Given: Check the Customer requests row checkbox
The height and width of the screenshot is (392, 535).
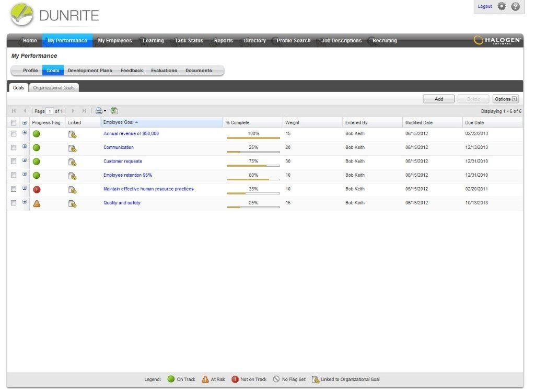Looking at the screenshot, I should point(13,161).
